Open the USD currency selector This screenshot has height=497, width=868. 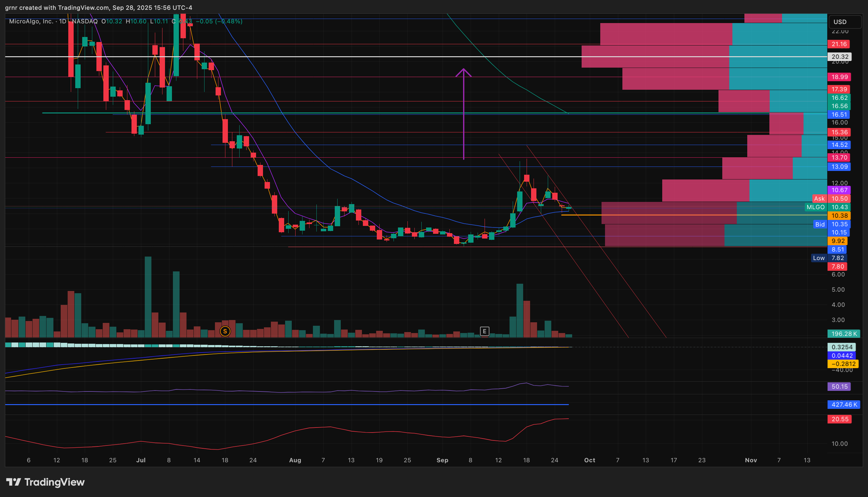pos(845,22)
